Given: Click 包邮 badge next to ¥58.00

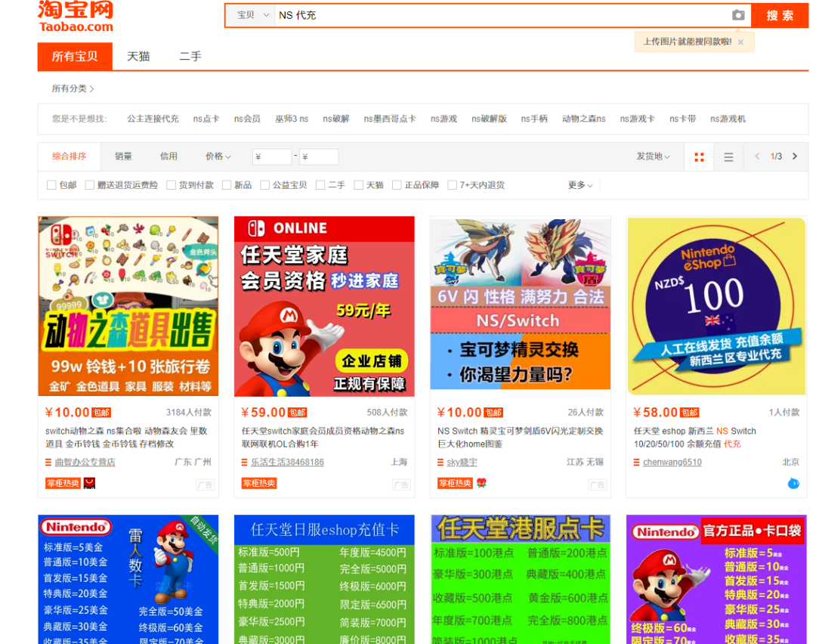Looking at the screenshot, I should (690, 413).
